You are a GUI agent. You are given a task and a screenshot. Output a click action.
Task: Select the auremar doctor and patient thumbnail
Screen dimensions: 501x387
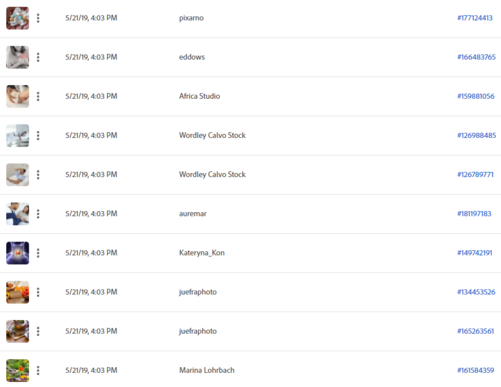click(x=18, y=214)
